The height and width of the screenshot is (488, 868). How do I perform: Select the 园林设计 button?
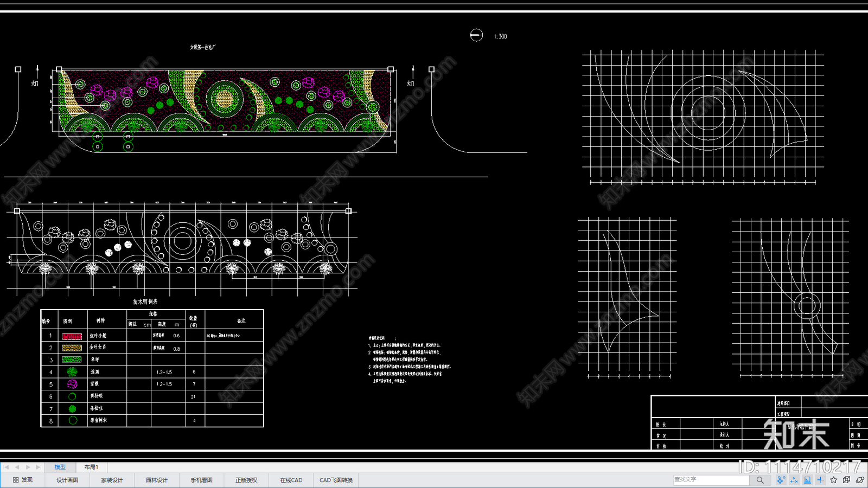[157, 480]
